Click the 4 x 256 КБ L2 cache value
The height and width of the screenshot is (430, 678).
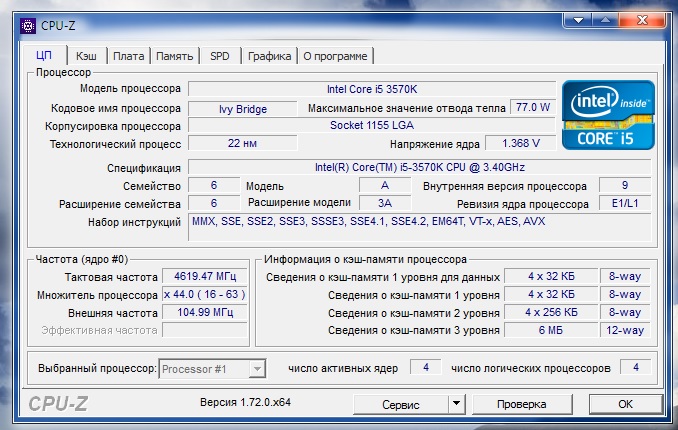551,312
